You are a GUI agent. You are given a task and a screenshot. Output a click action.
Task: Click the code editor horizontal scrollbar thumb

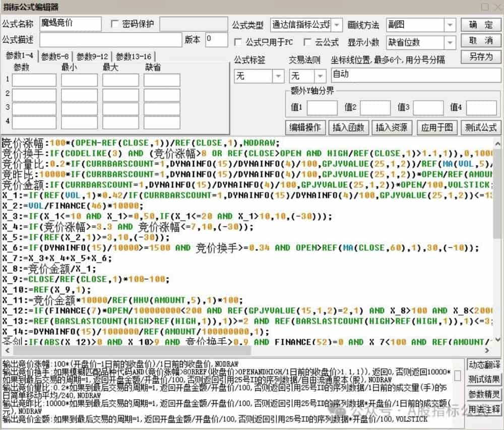click(x=131, y=350)
